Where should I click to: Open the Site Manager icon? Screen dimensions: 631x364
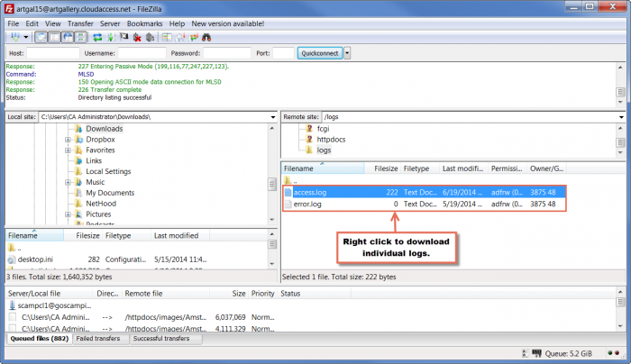[x=15, y=38]
